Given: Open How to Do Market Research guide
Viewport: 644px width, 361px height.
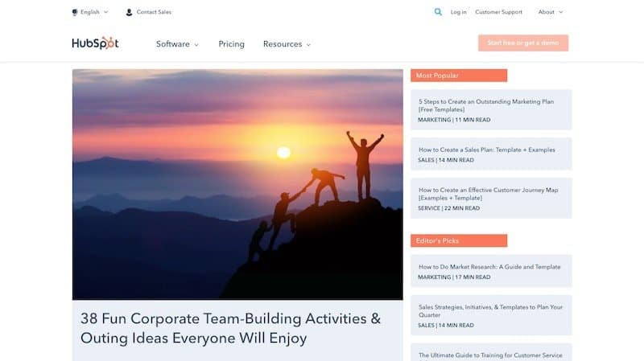Looking at the screenshot, I should pyautogui.click(x=489, y=267).
